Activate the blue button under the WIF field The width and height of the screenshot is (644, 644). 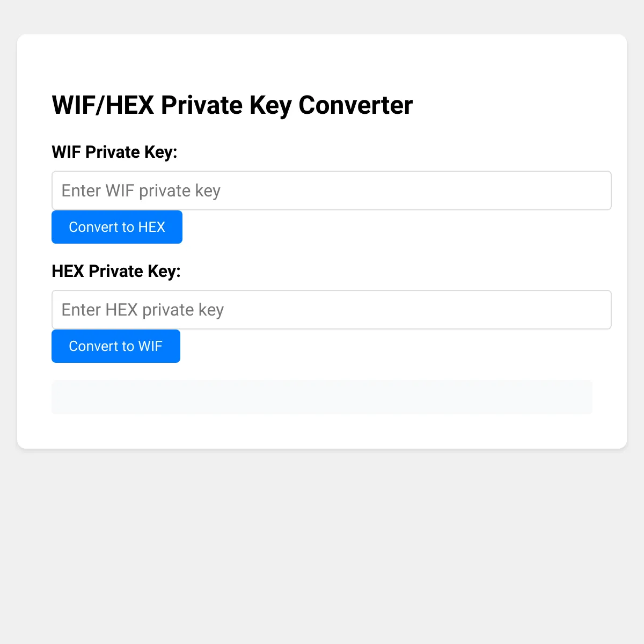click(117, 227)
